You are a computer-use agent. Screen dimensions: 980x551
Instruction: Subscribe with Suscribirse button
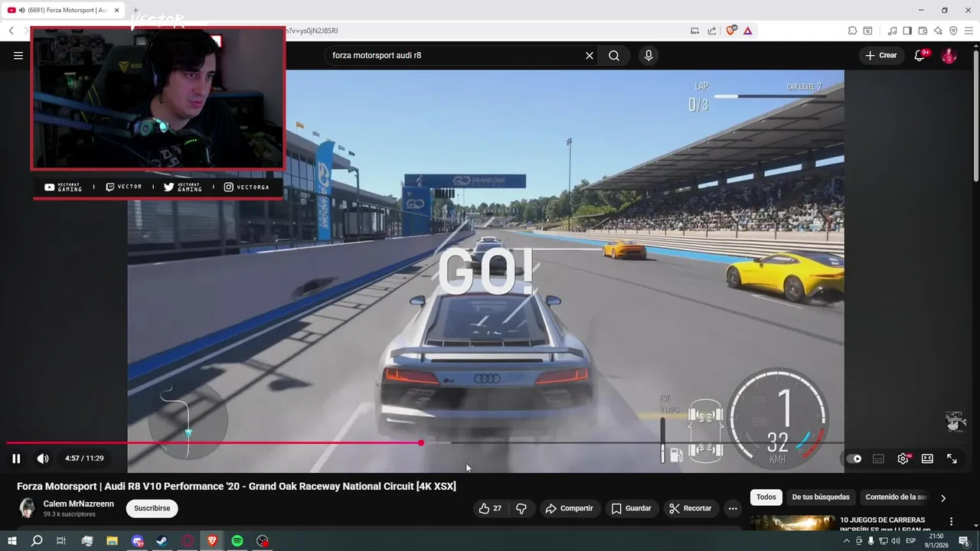pyautogui.click(x=152, y=508)
